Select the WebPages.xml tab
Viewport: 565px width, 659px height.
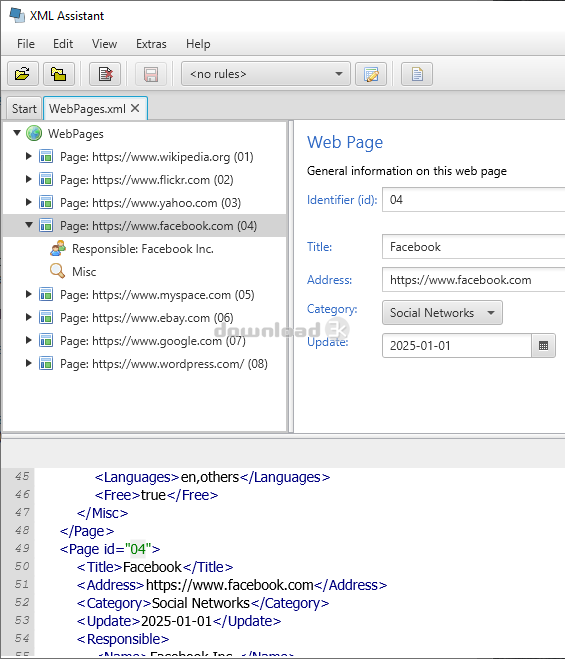[87, 109]
